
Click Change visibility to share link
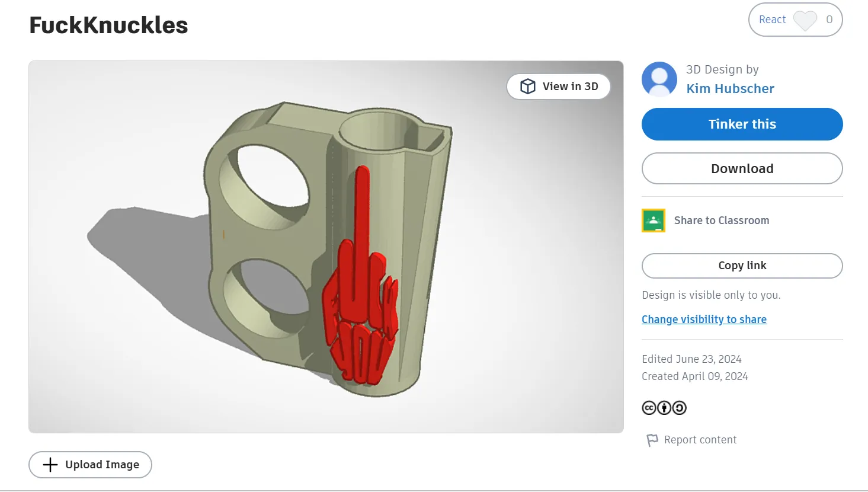pyautogui.click(x=704, y=320)
